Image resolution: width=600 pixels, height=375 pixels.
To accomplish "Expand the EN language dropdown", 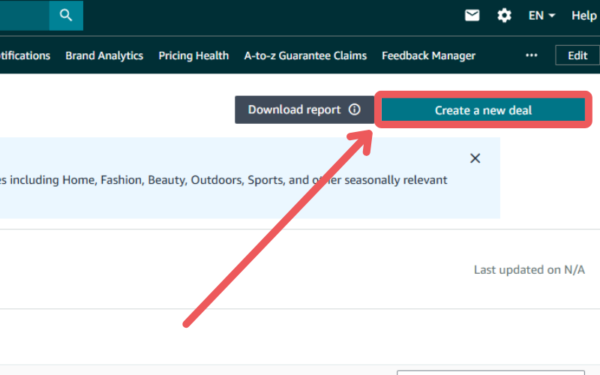I will (x=541, y=16).
